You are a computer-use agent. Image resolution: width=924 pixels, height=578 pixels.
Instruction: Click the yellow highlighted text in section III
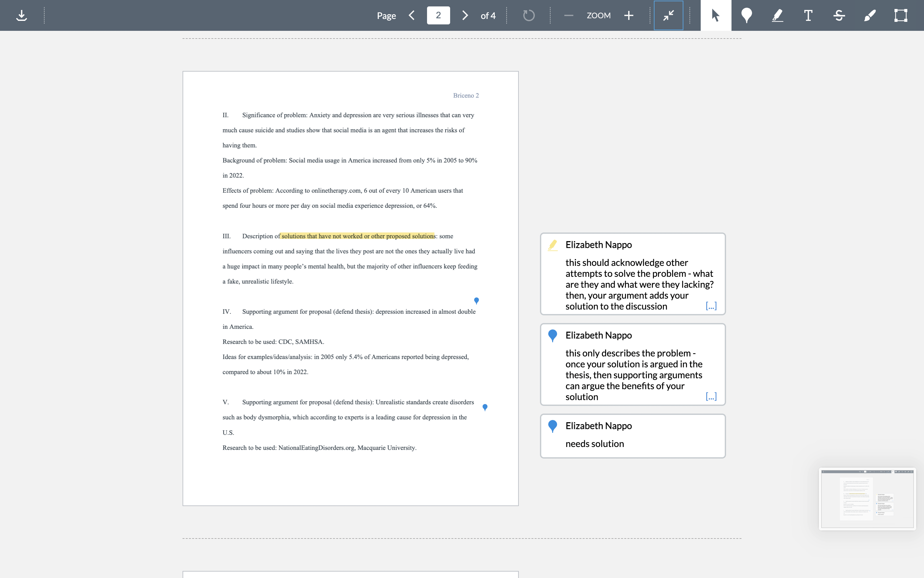pyautogui.click(x=357, y=236)
